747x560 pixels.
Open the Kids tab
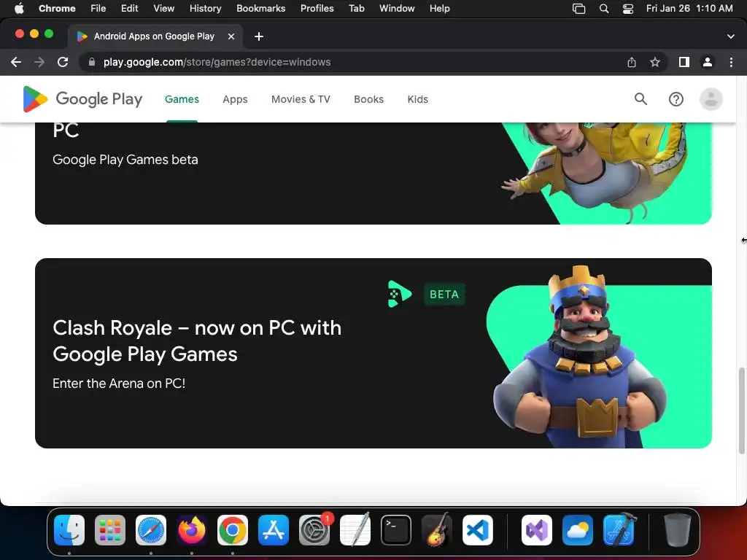418,99
